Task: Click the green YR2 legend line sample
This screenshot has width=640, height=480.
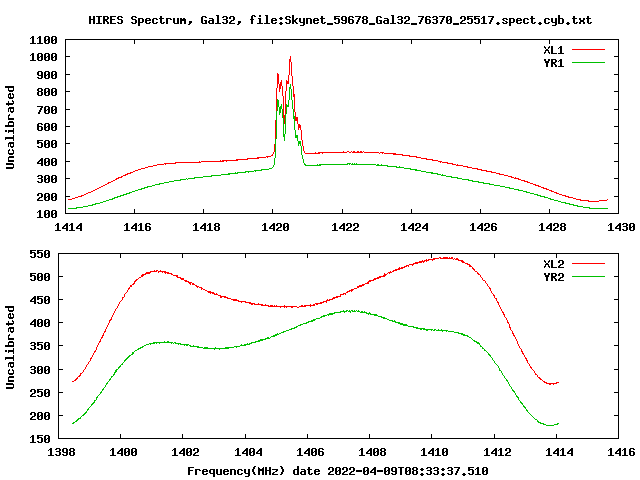Action: tap(588, 277)
